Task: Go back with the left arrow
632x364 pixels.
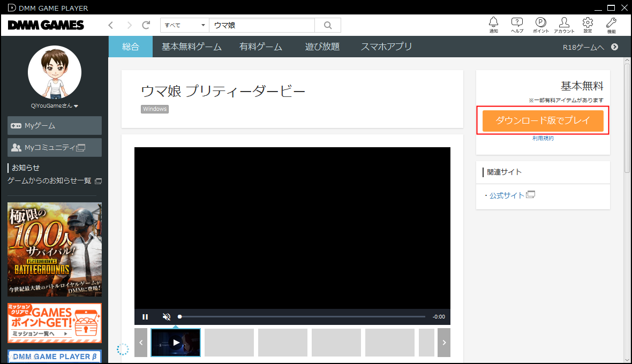Action: click(x=111, y=25)
